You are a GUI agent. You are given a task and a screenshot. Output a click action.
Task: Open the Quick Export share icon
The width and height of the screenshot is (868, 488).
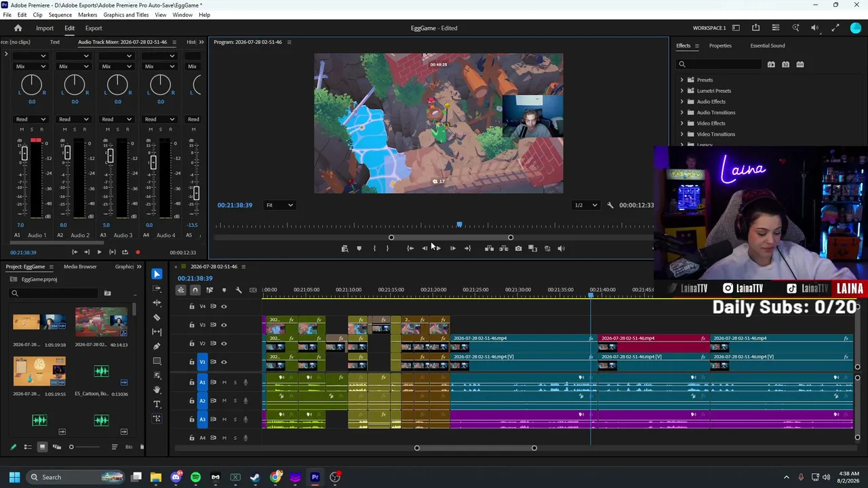[x=755, y=28]
